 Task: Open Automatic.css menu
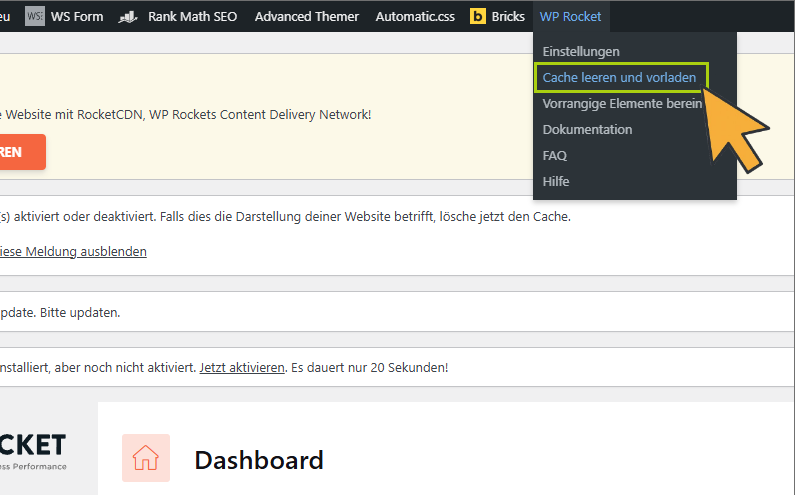(x=415, y=16)
